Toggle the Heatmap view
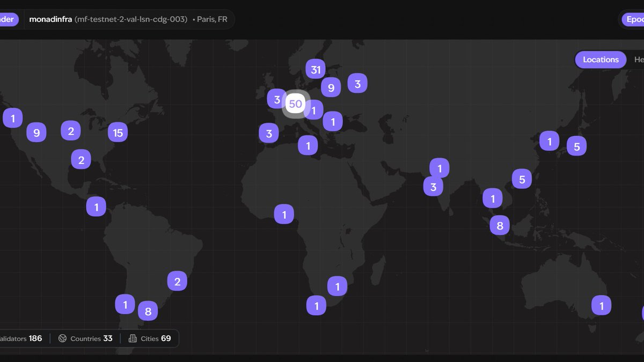This screenshot has width=644, height=362. pyautogui.click(x=639, y=60)
